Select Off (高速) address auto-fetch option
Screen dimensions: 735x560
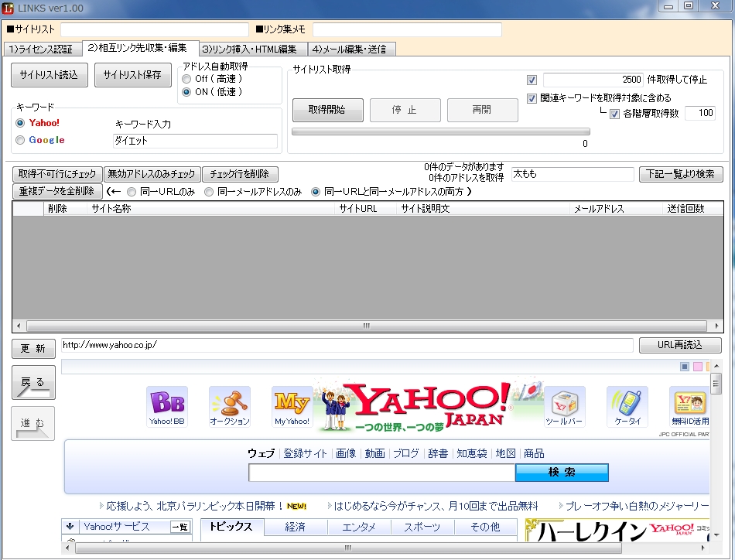point(186,79)
